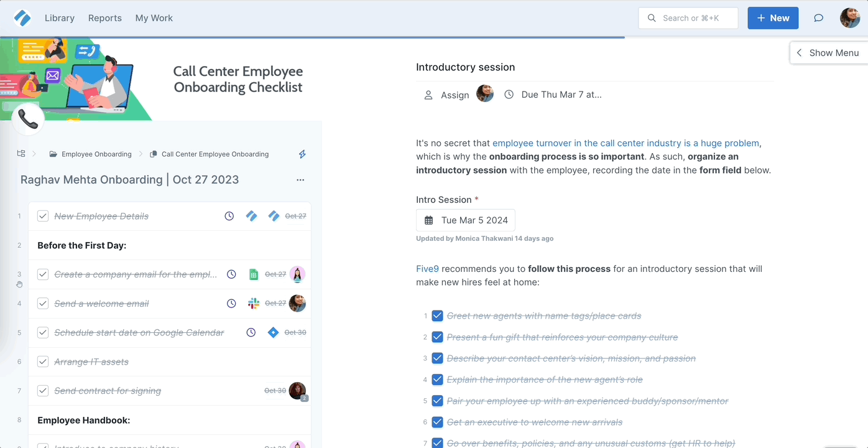Open the user profile avatar in top bar

[850, 18]
